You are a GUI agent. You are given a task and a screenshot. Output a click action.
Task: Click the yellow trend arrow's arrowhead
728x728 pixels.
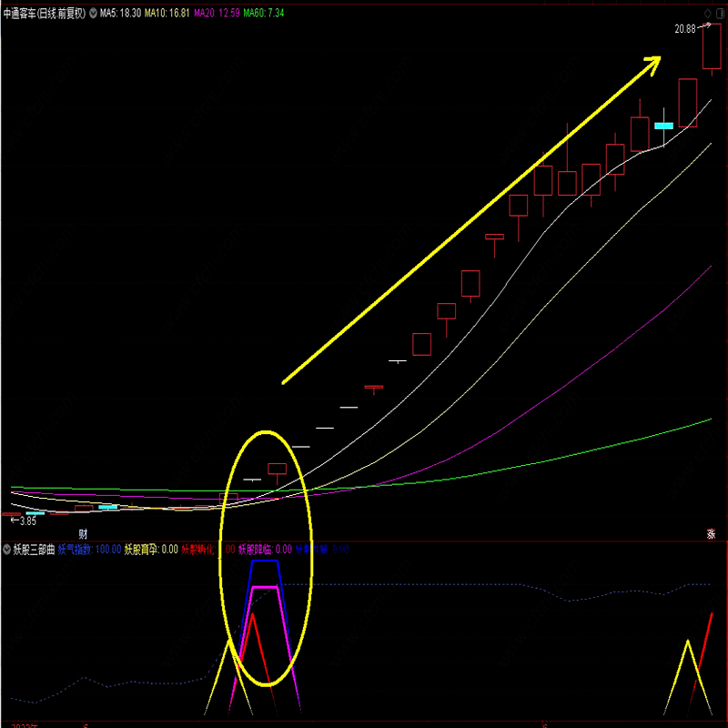[x=653, y=62]
